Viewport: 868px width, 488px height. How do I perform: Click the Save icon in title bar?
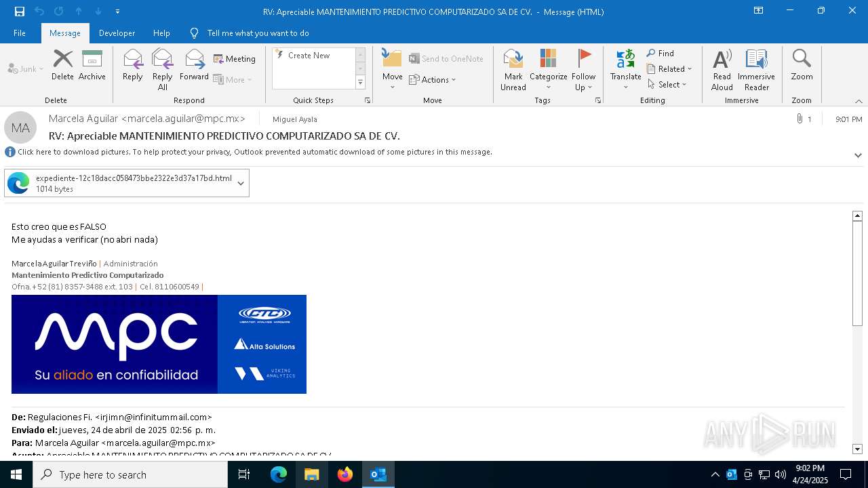click(20, 12)
